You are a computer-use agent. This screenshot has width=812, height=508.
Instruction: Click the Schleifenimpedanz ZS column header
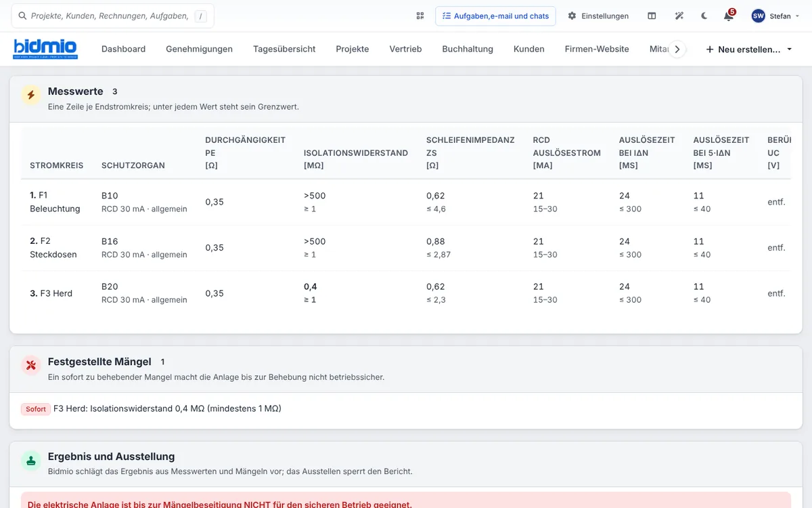pos(470,152)
